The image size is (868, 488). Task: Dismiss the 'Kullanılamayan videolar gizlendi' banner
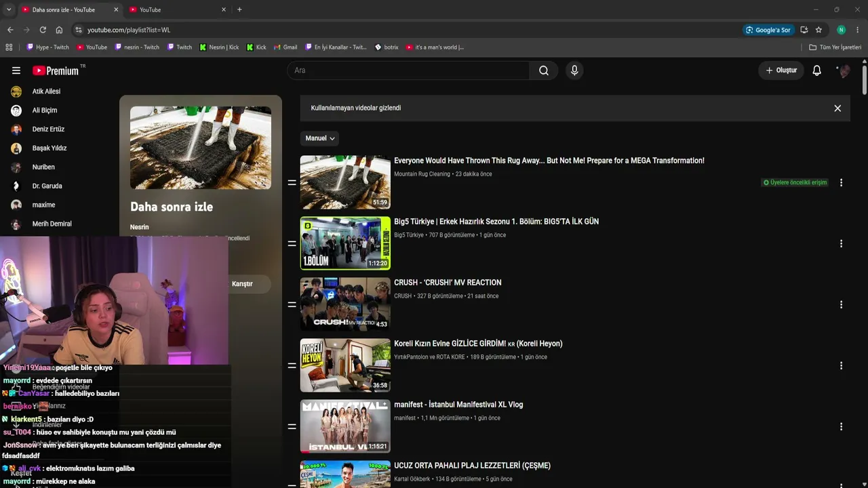(837, 108)
